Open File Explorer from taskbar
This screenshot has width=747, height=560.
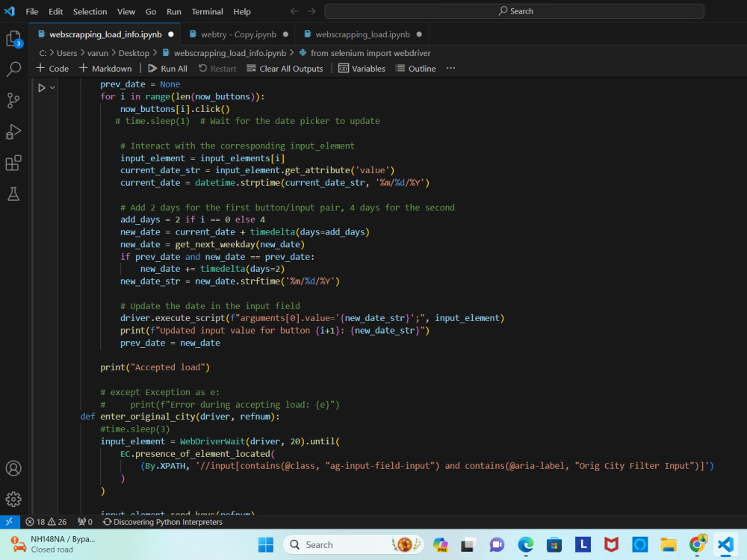[668, 544]
